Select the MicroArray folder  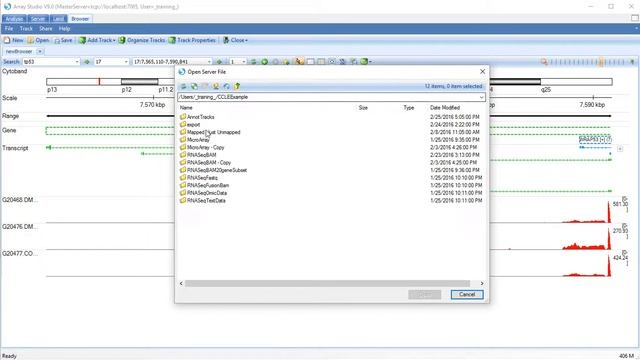coord(195,140)
